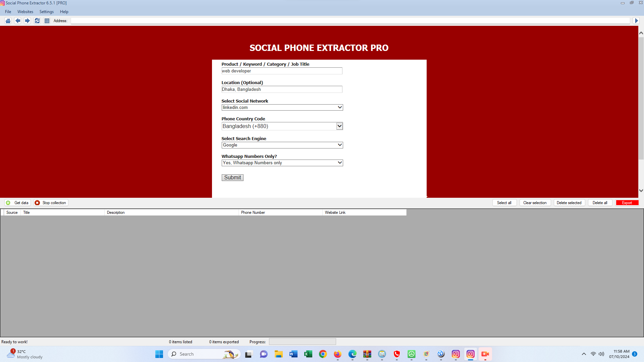Open Excel from the taskbar
The width and height of the screenshot is (644, 362).
308,354
